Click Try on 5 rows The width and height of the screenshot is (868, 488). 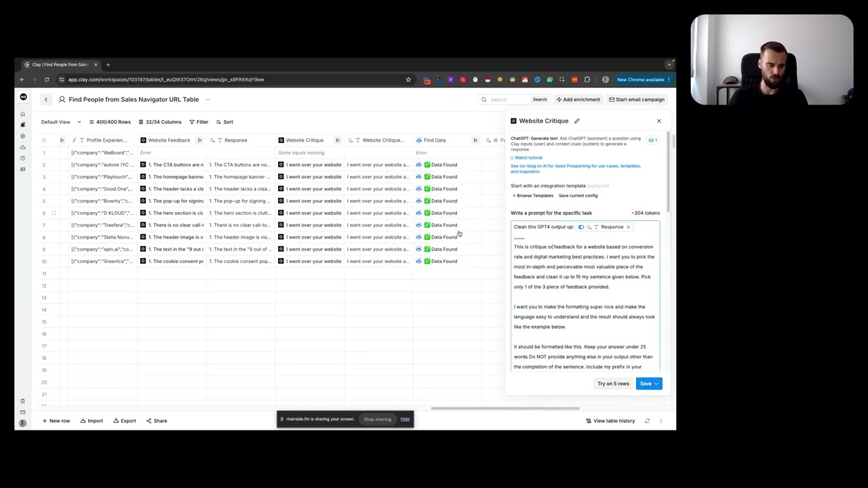point(613,384)
